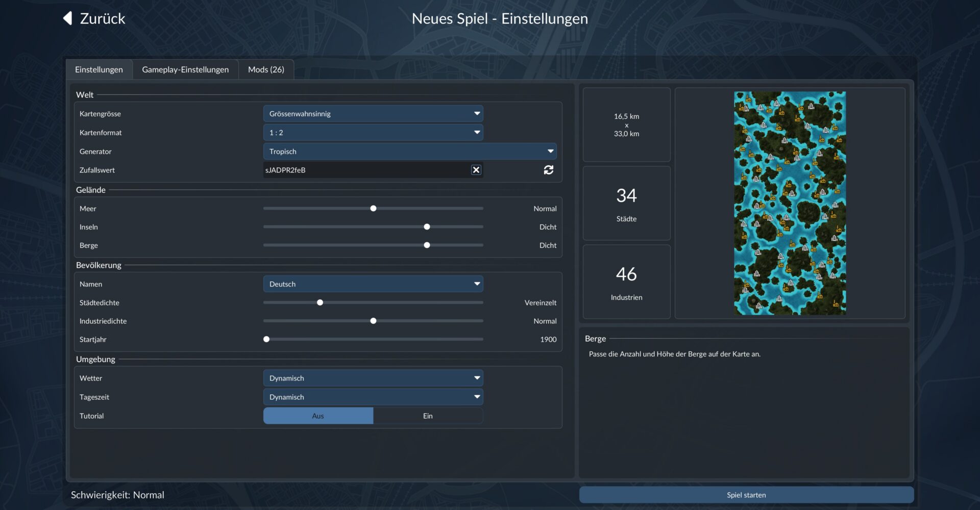Screen dimensions: 980x510
Task: Click the Meer slider handle
Action: point(373,209)
